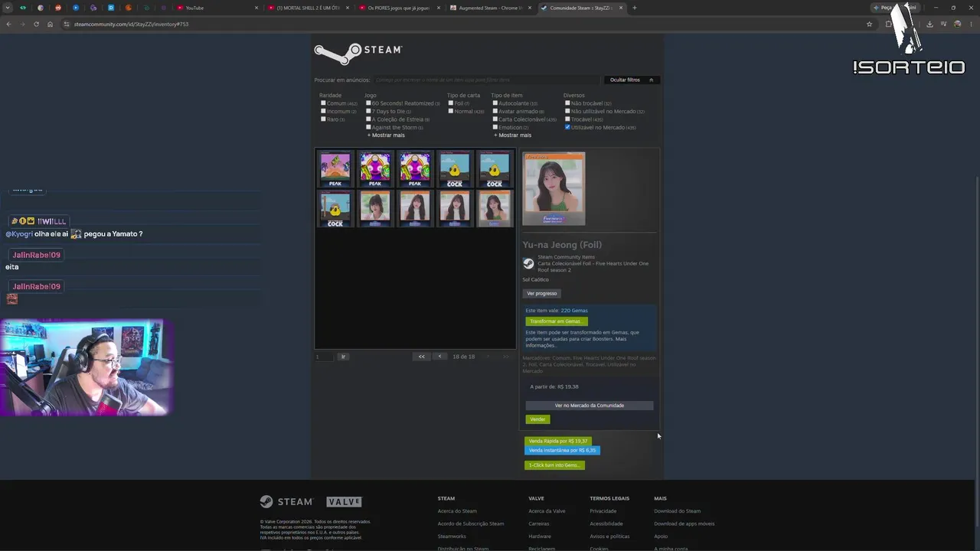Open the Acerca da Steam footer link

[x=457, y=511]
